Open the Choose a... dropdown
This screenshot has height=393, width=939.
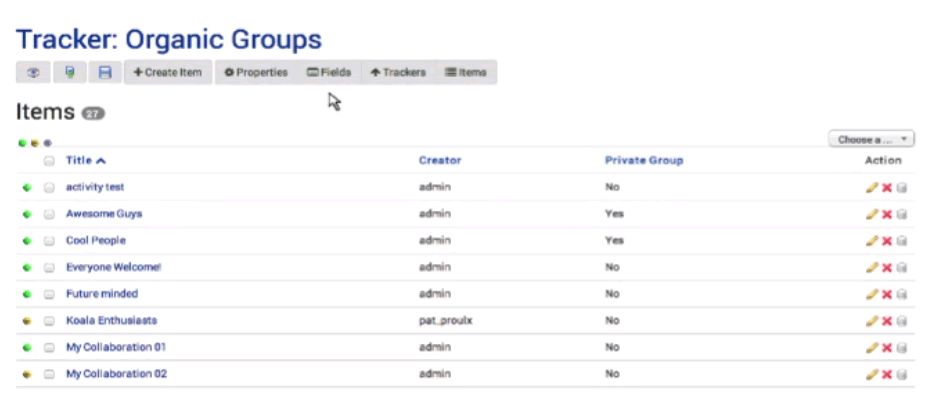pos(871,140)
